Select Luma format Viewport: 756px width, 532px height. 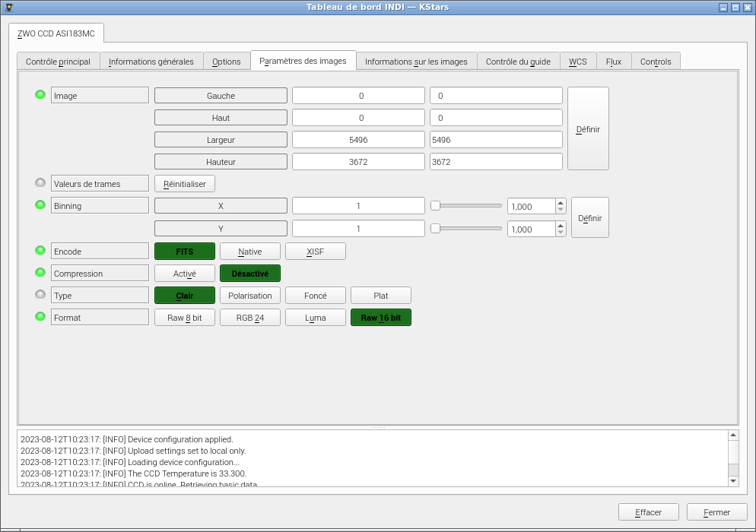point(316,318)
